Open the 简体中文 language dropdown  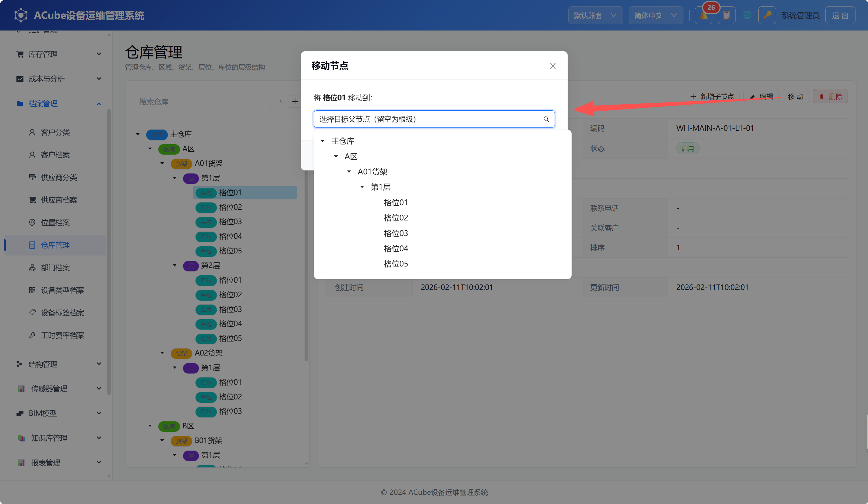click(x=655, y=16)
